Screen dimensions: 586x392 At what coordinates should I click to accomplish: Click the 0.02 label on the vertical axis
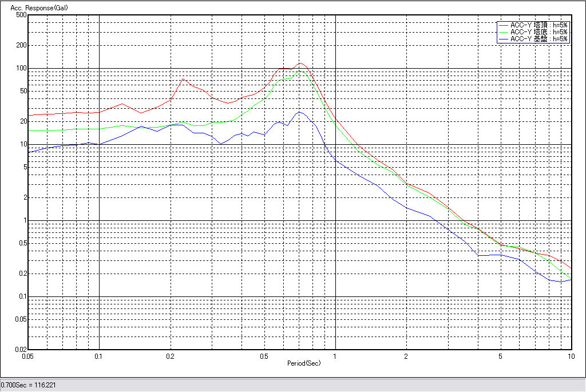coord(19,350)
